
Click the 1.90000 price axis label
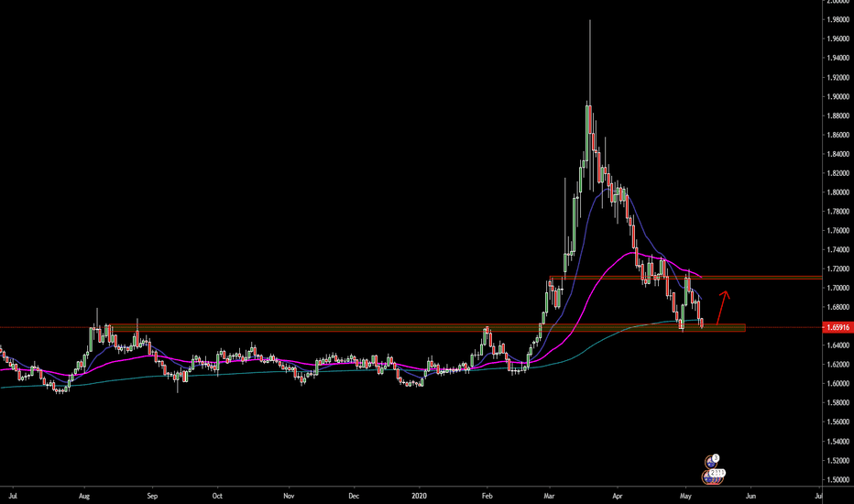click(x=838, y=96)
